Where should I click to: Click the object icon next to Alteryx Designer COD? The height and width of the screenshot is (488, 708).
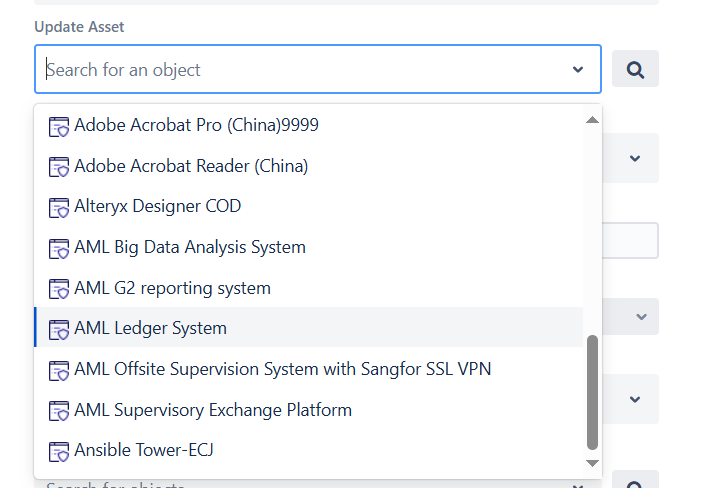click(x=59, y=208)
